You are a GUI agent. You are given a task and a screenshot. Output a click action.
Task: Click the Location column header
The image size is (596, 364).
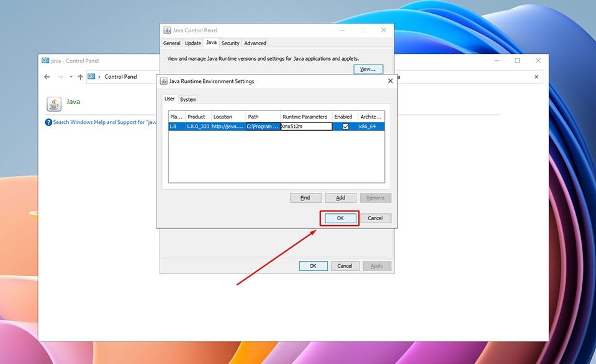point(228,117)
